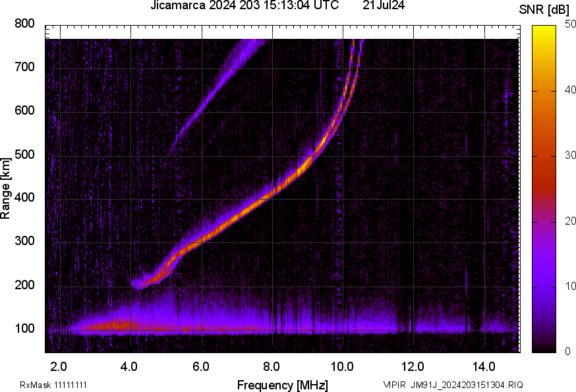Click the "SNR [dB]" colorbar heading
This screenshot has height=392, width=576.
point(544,10)
